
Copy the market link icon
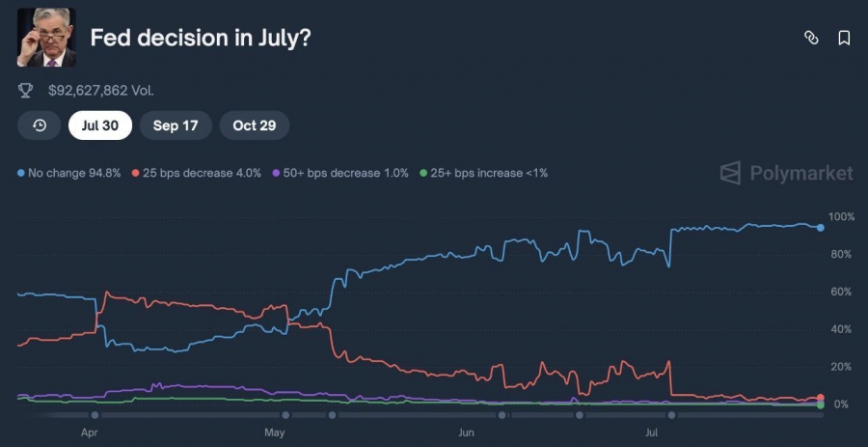pyautogui.click(x=811, y=38)
